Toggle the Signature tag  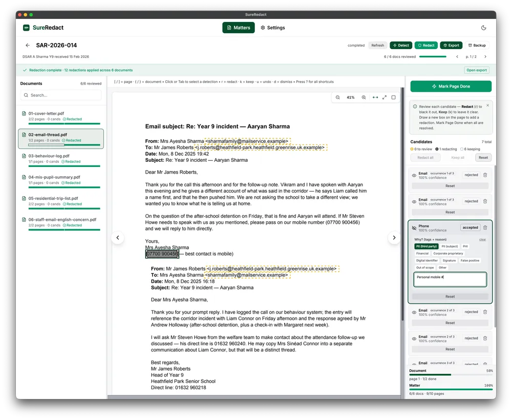[449, 261]
